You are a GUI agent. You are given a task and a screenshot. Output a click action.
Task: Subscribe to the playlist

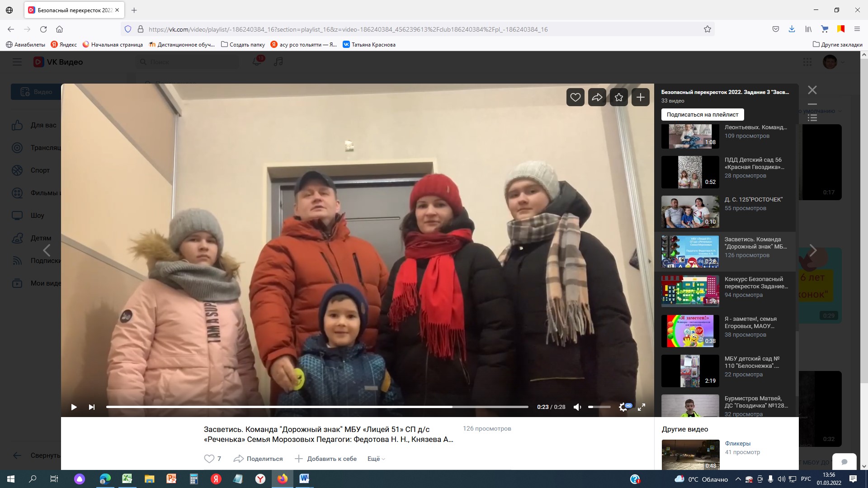click(x=703, y=114)
